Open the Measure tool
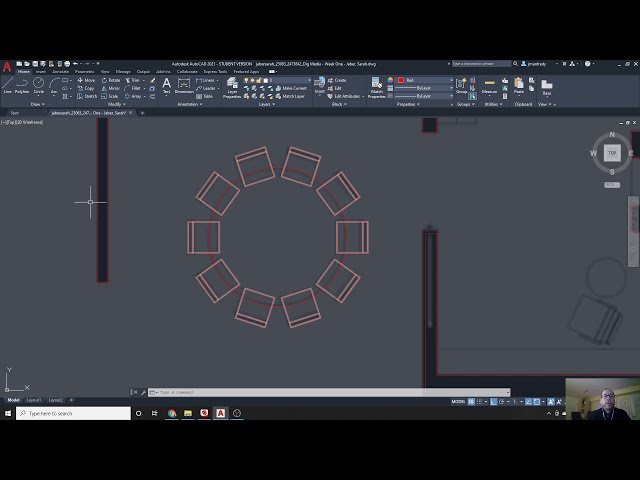 pos(489,86)
